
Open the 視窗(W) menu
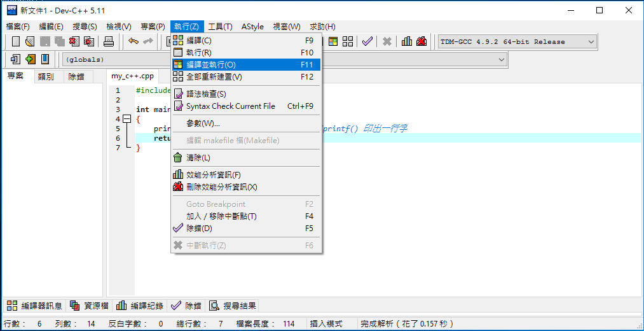tap(287, 27)
